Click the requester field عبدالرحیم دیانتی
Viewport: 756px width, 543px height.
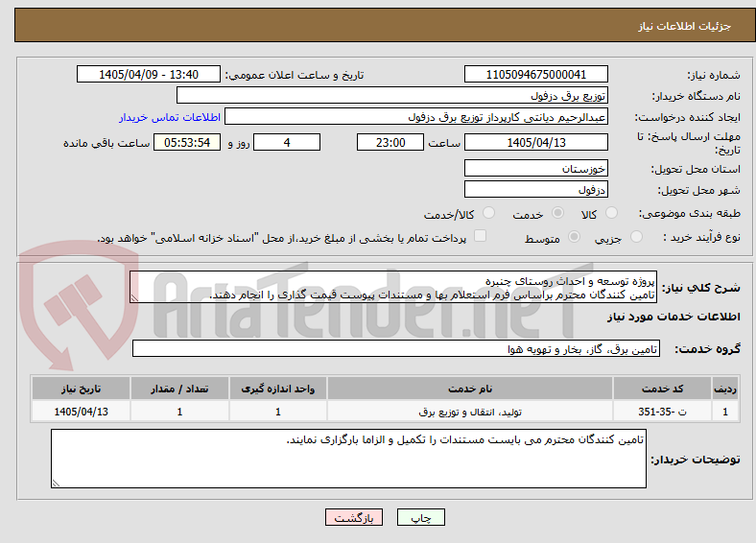pos(416,117)
